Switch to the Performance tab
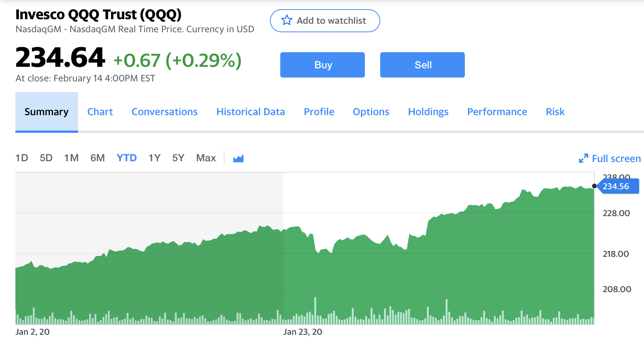This screenshot has height=339, width=644. [x=497, y=112]
